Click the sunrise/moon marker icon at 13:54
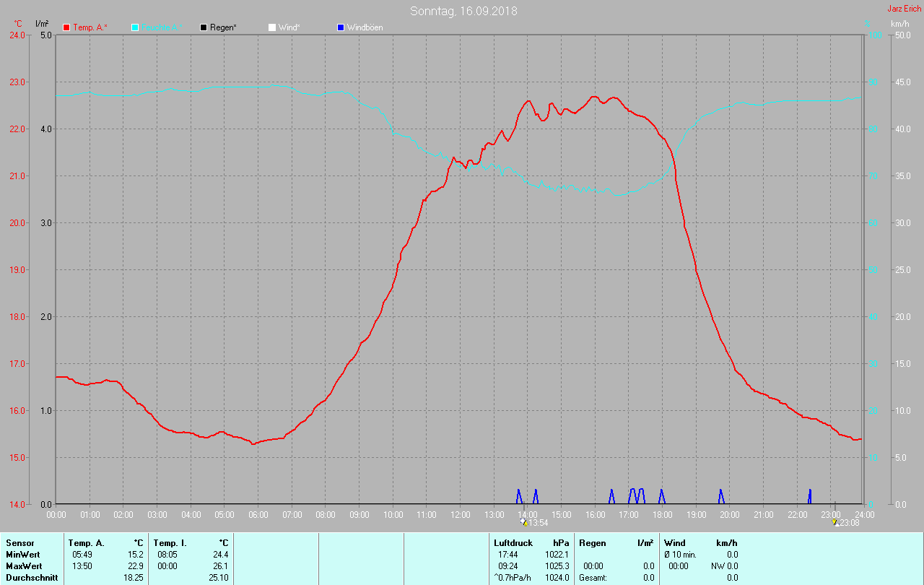Viewport: 924px width, 585px height. click(523, 521)
